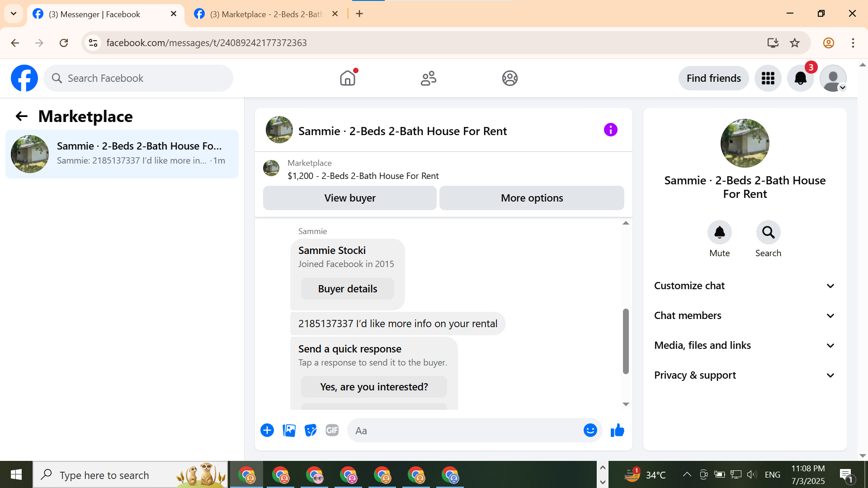Mute this conversation with the bell button
This screenshot has width=868, height=488.
[719, 233]
